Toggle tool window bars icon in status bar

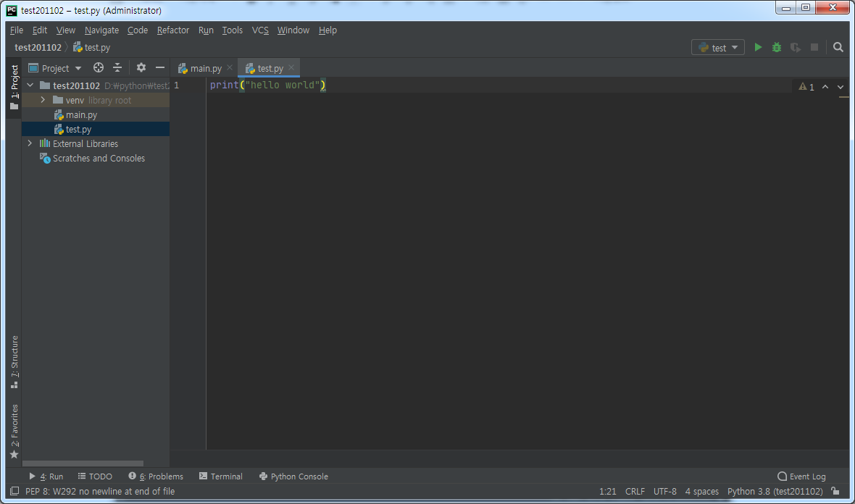(14, 491)
